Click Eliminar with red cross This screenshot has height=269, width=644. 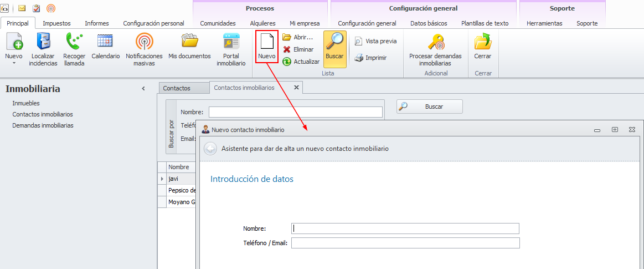(298, 49)
